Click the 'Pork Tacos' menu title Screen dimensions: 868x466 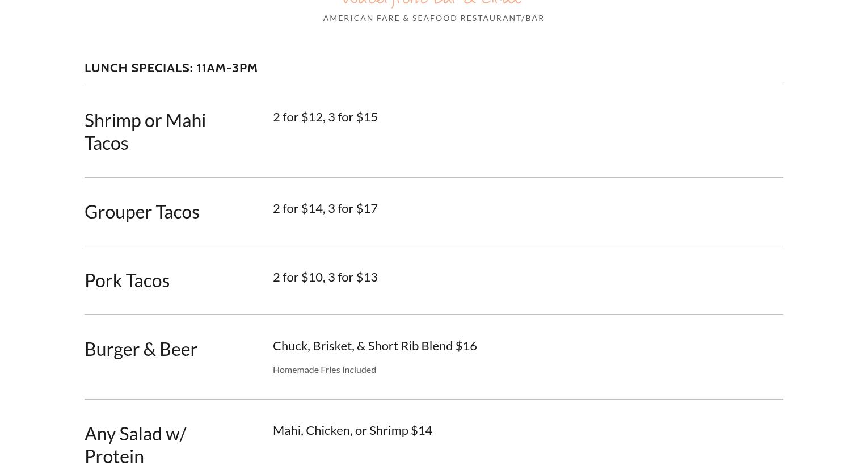[x=127, y=280]
